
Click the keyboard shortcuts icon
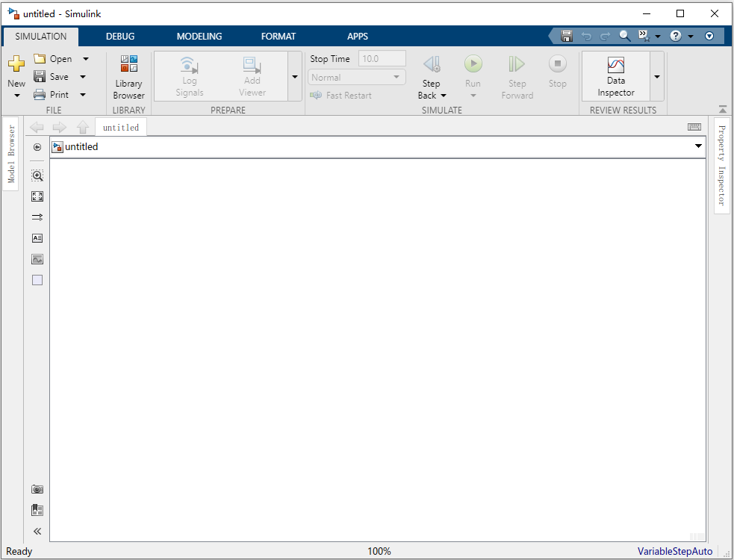694,127
